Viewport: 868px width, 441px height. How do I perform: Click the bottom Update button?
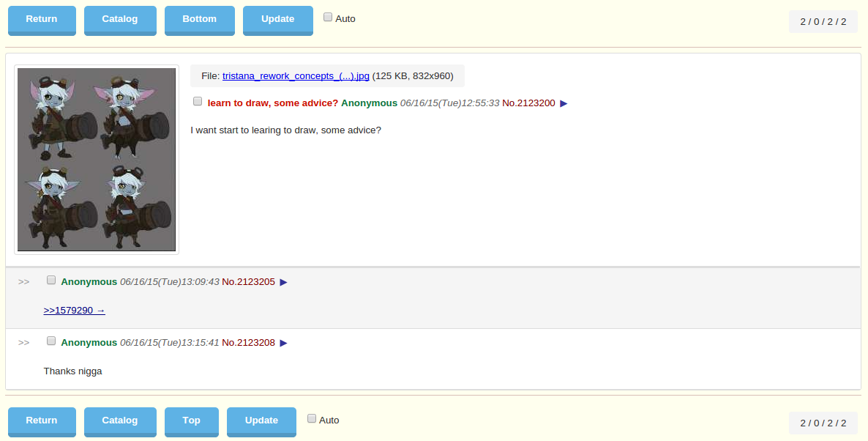(x=261, y=422)
